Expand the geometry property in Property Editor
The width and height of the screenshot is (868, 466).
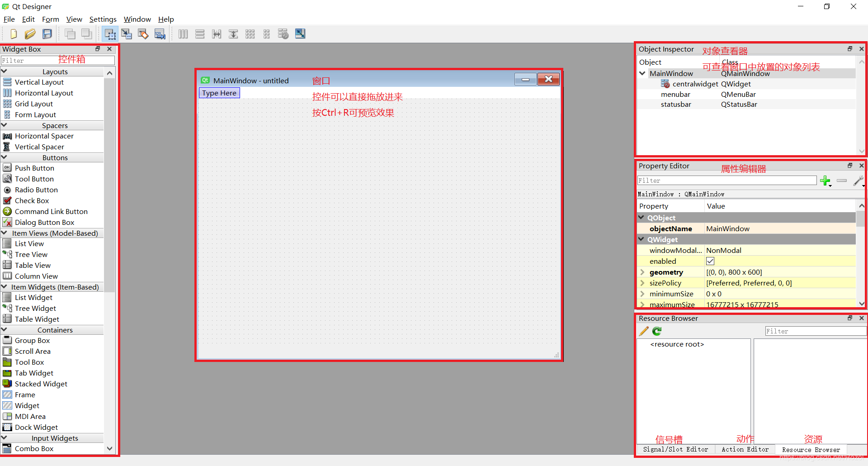click(642, 272)
